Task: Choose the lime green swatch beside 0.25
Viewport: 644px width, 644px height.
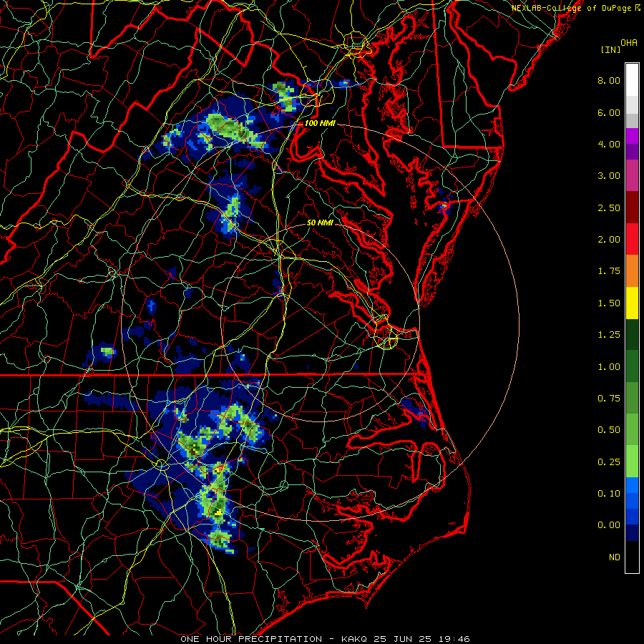Action: coord(632,462)
